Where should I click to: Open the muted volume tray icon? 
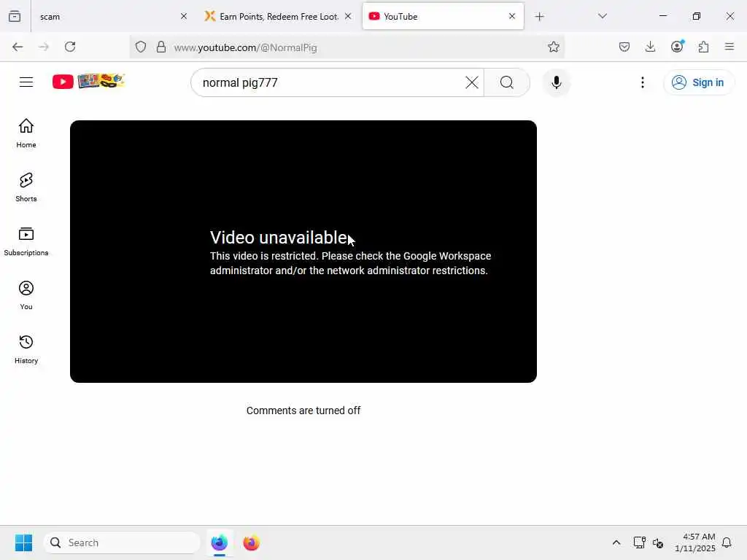pyautogui.click(x=658, y=542)
